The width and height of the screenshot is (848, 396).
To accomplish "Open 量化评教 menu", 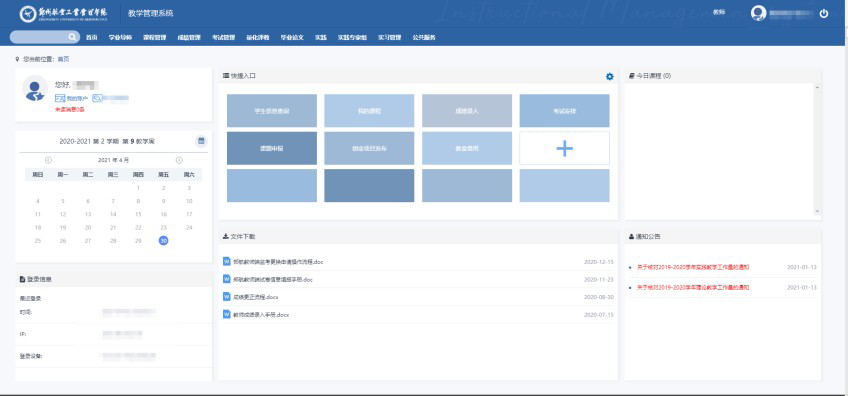I will click(x=257, y=38).
